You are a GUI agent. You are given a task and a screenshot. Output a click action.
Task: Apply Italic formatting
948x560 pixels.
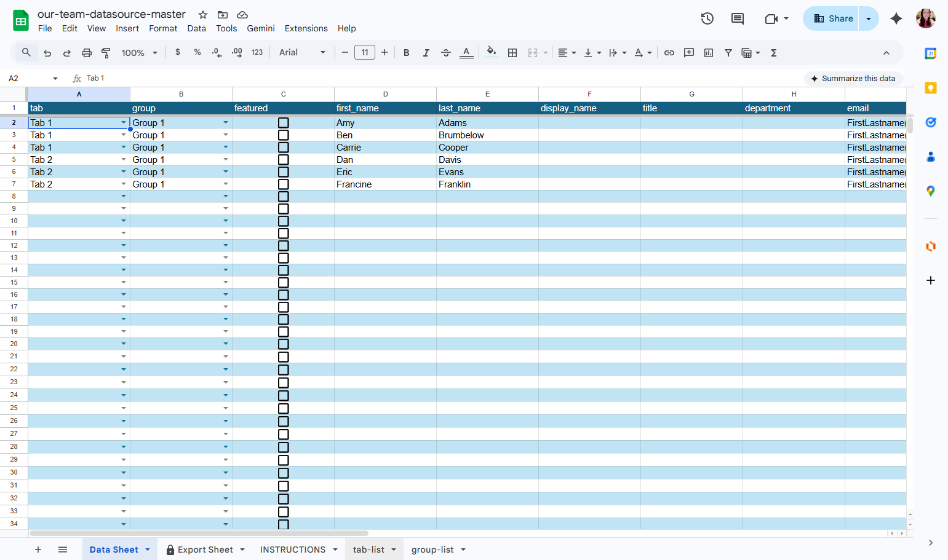[426, 53]
